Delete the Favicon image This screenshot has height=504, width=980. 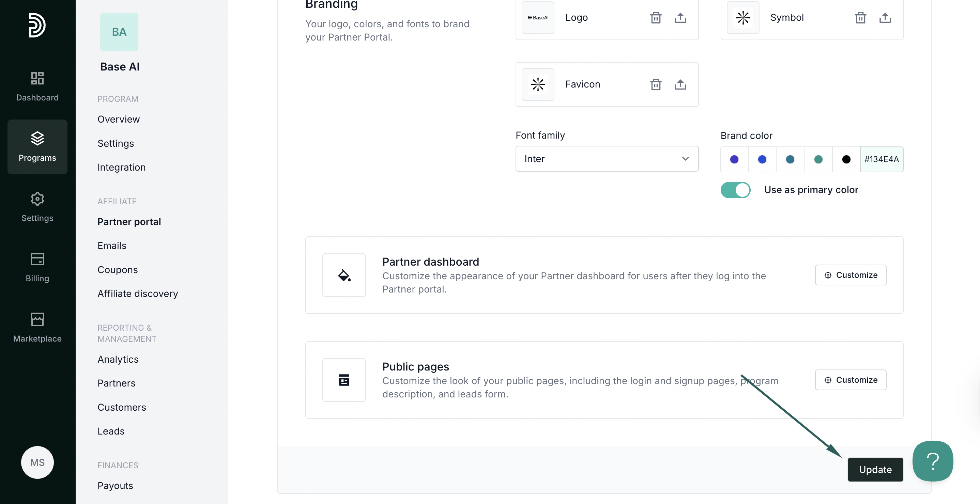pyautogui.click(x=656, y=84)
